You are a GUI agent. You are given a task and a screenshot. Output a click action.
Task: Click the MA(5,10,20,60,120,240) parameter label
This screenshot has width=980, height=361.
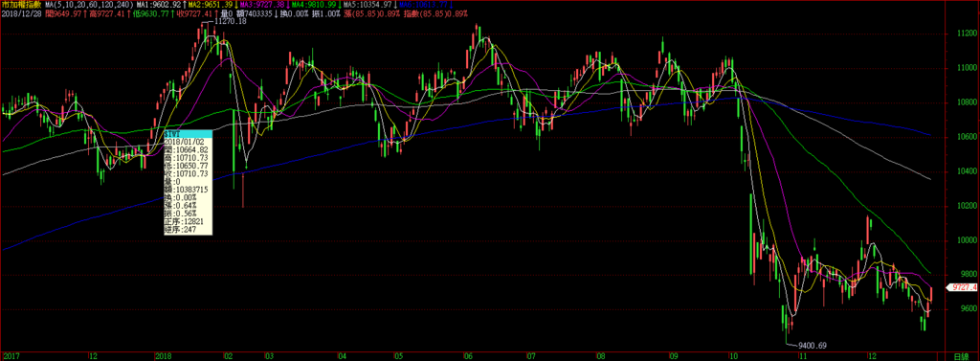90,5
